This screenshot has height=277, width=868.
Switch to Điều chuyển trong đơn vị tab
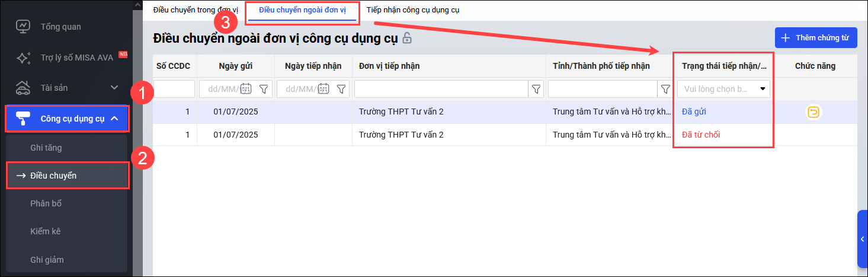[x=195, y=10]
